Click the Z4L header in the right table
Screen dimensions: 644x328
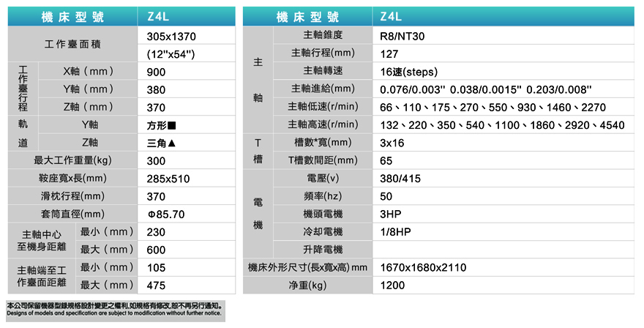click(392, 18)
